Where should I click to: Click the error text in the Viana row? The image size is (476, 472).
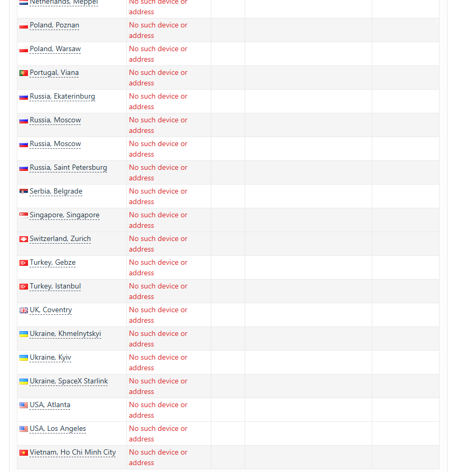158,78
